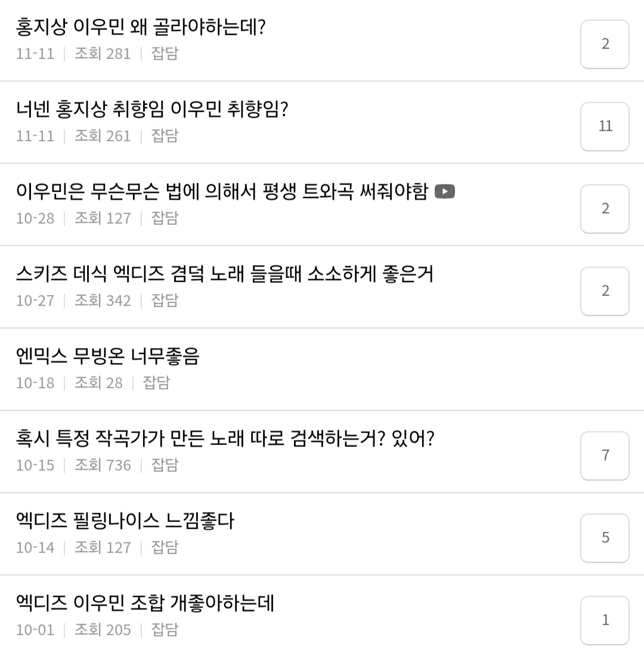
Task: Select the 잡담 tag next to 조회 342
Action: point(165,300)
